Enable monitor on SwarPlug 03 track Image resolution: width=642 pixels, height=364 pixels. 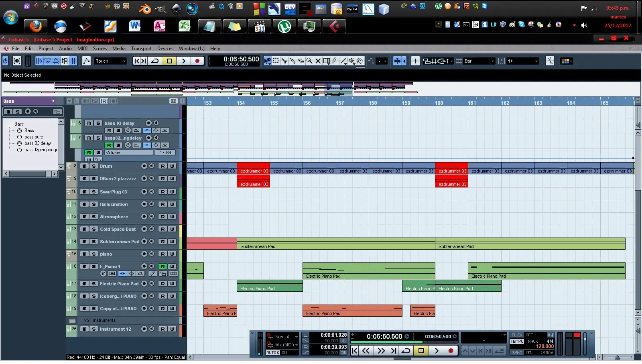point(152,192)
